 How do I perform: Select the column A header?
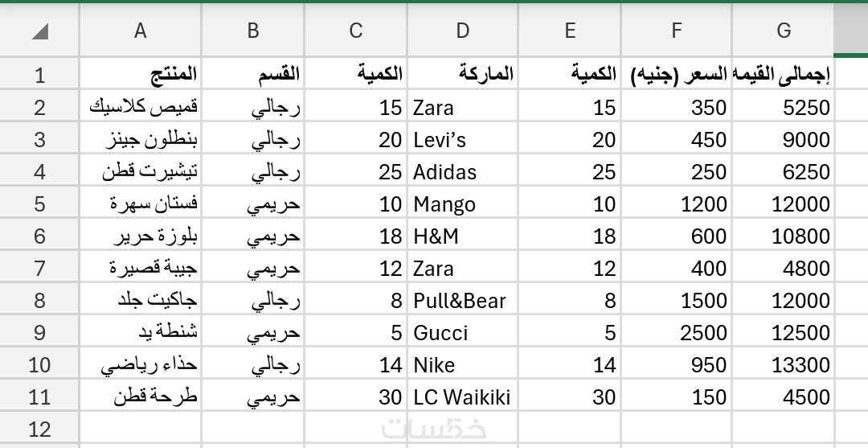tap(141, 31)
